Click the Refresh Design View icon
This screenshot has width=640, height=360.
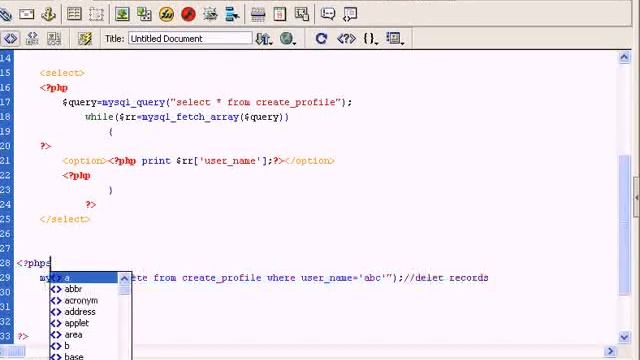point(321,39)
